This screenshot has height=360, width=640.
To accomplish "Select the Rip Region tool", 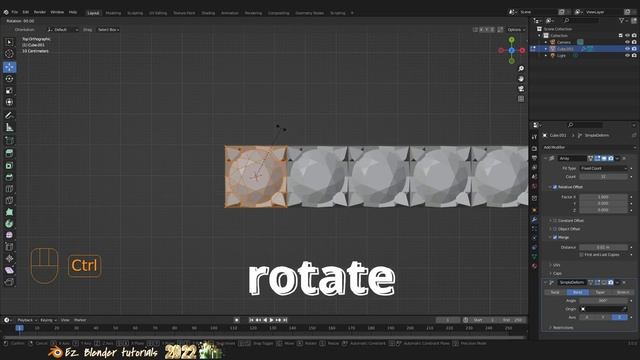I will [x=9, y=282].
